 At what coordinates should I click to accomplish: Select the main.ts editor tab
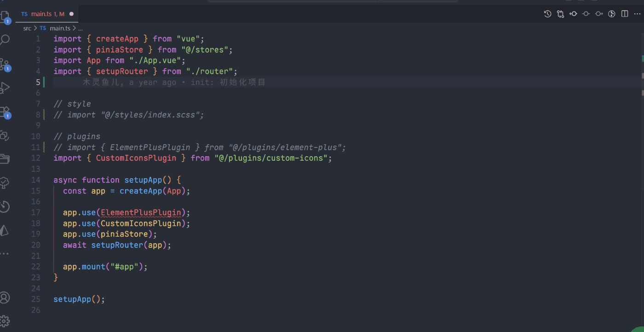click(x=47, y=14)
